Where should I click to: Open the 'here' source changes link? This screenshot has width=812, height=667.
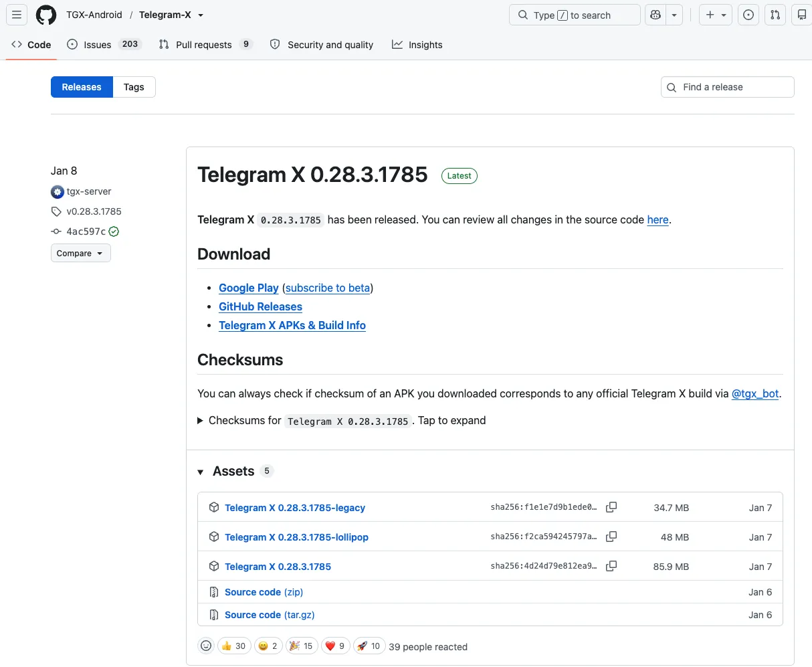click(657, 219)
